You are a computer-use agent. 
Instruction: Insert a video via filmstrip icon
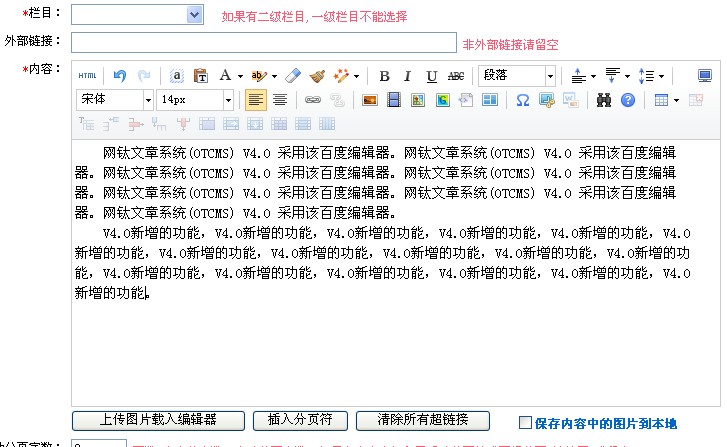tap(394, 100)
